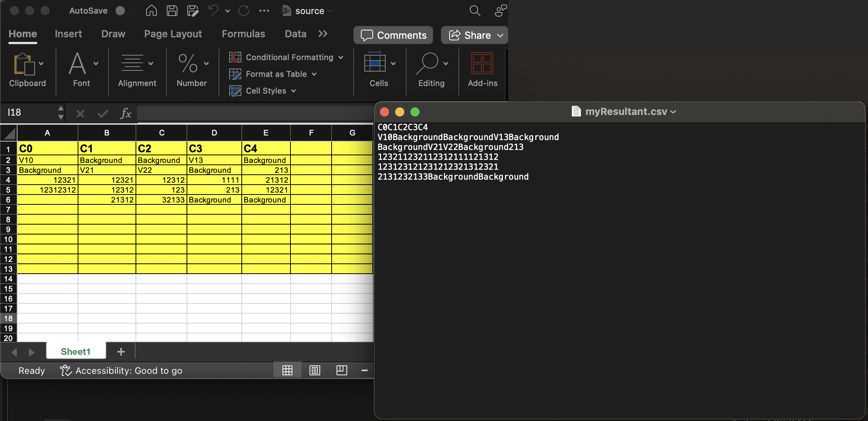The height and width of the screenshot is (421, 868).
Task: Click the C0C1C2C3C4 line in myResultant.csv
Action: pos(403,127)
